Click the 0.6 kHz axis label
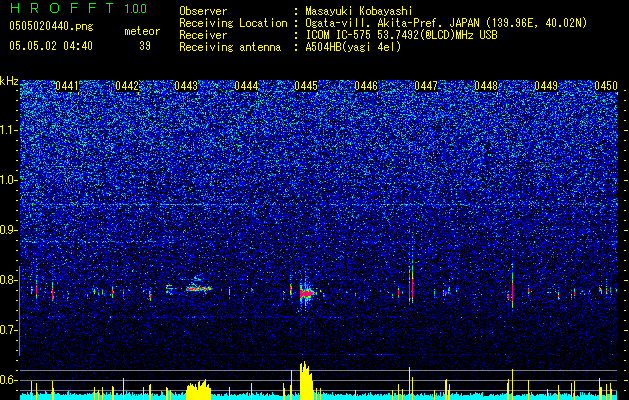The image size is (629, 400). click(x=9, y=380)
